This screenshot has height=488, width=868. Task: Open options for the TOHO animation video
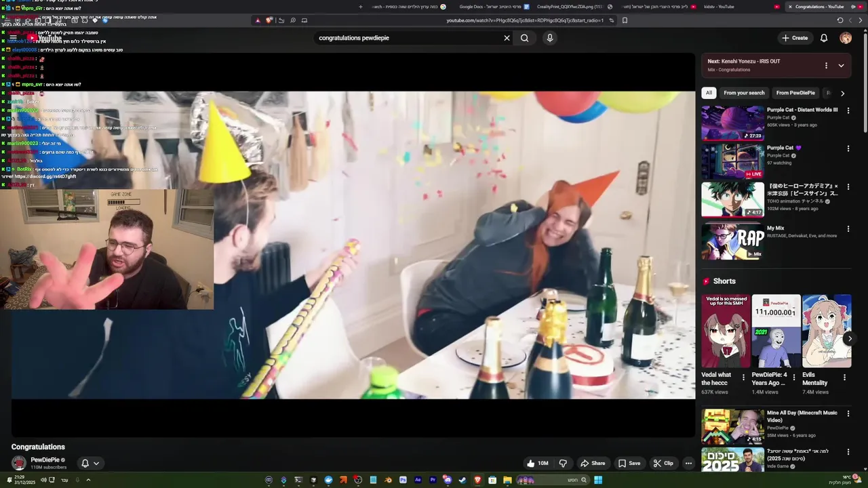[x=848, y=186]
